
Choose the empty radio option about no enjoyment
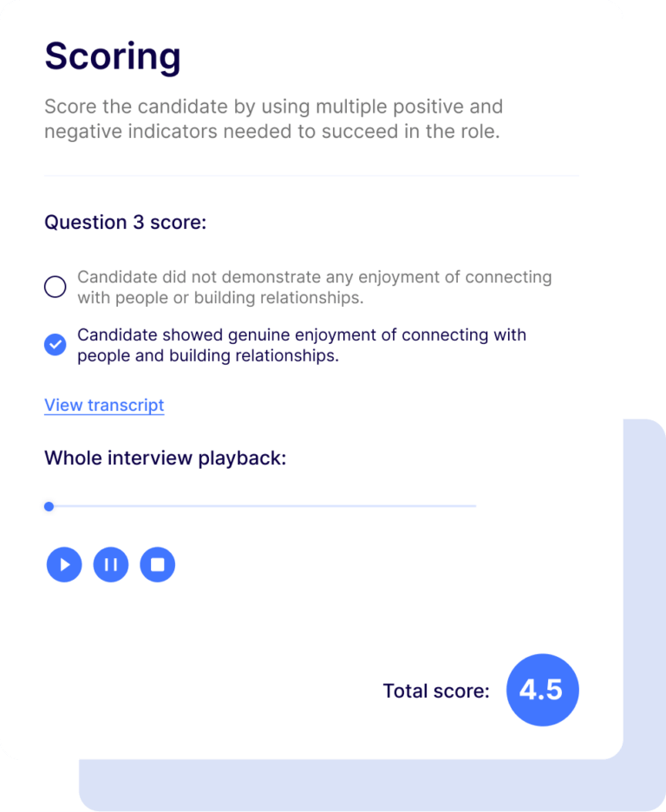(x=55, y=286)
